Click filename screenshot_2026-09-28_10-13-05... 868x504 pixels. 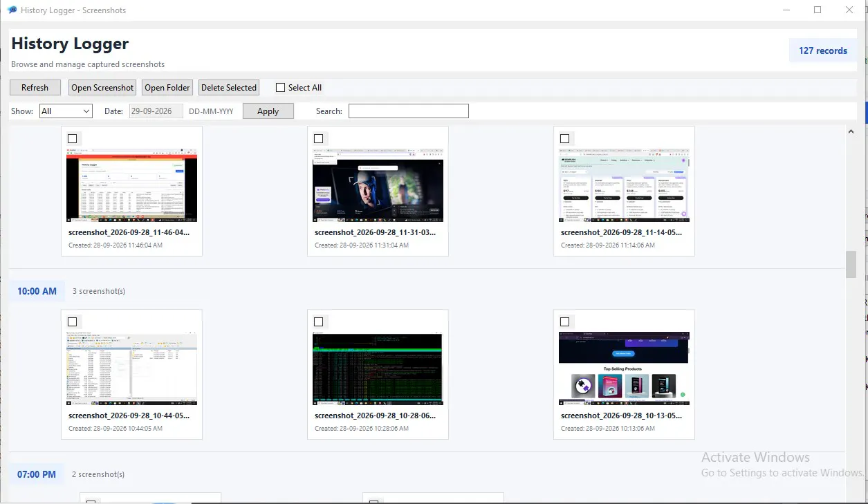(622, 416)
